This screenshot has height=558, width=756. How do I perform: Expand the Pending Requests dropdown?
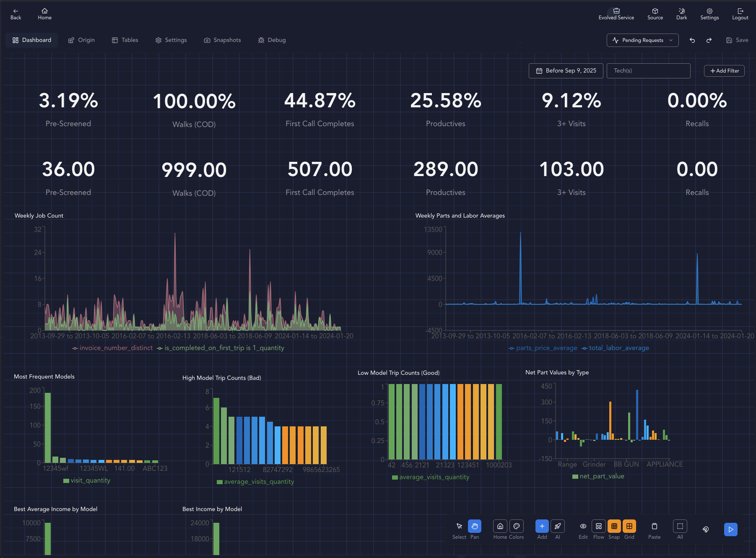[642, 40]
